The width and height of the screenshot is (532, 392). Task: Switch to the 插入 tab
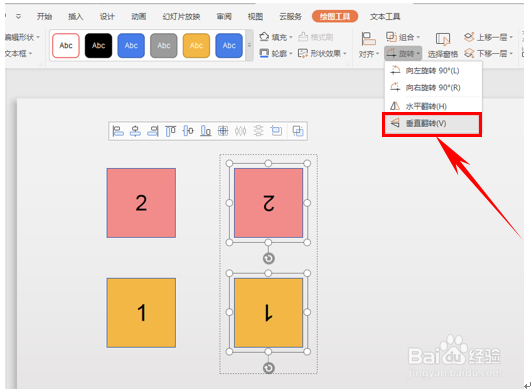75,16
